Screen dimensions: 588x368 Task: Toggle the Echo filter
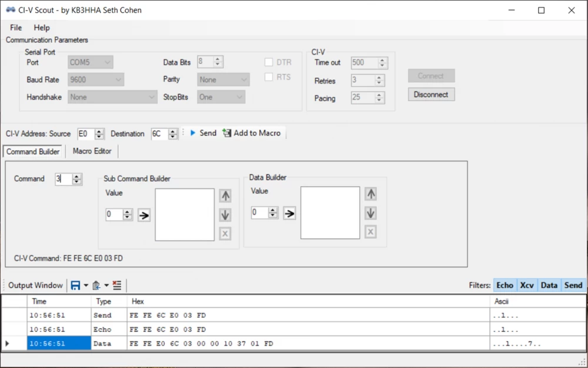click(x=505, y=286)
